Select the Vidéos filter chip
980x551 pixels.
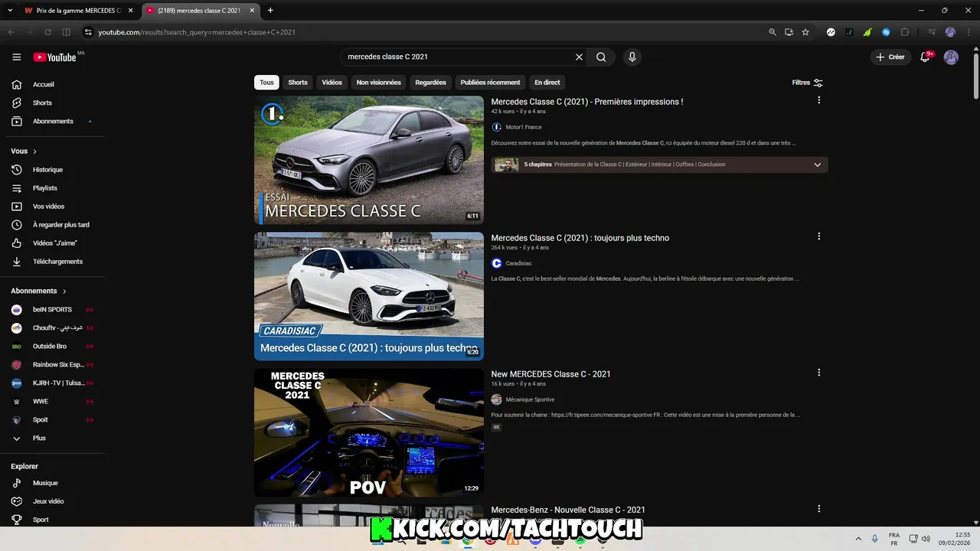pos(332,82)
